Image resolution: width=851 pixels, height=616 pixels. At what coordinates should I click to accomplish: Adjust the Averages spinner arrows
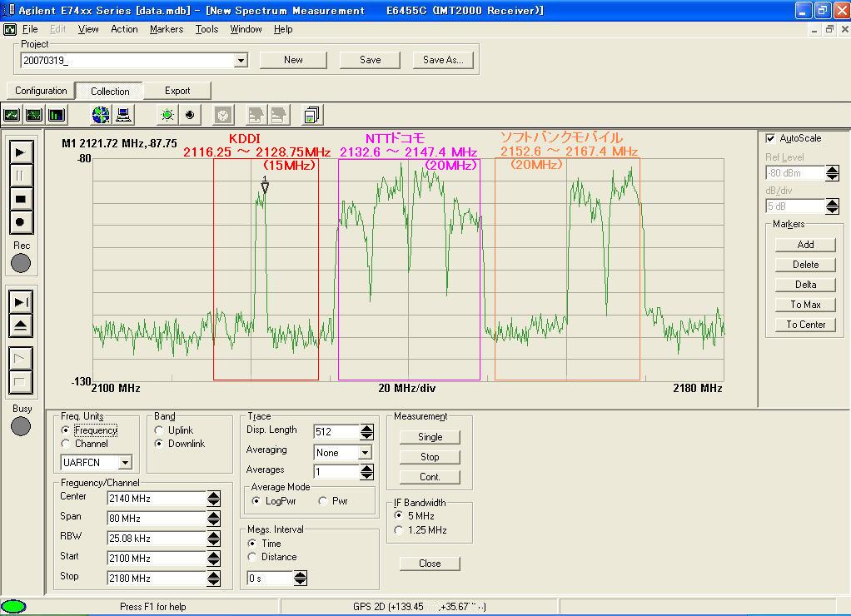point(367,472)
